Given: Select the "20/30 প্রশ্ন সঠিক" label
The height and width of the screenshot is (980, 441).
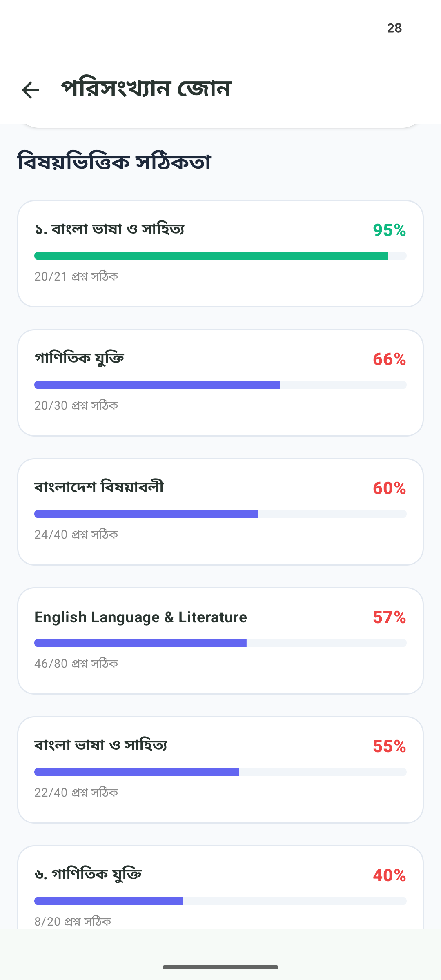Looking at the screenshot, I should click(76, 406).
